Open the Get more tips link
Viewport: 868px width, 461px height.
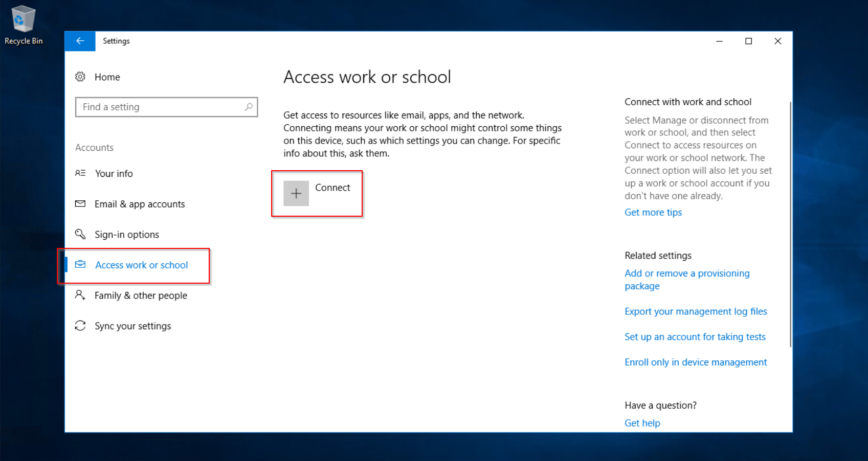(653, 212)
